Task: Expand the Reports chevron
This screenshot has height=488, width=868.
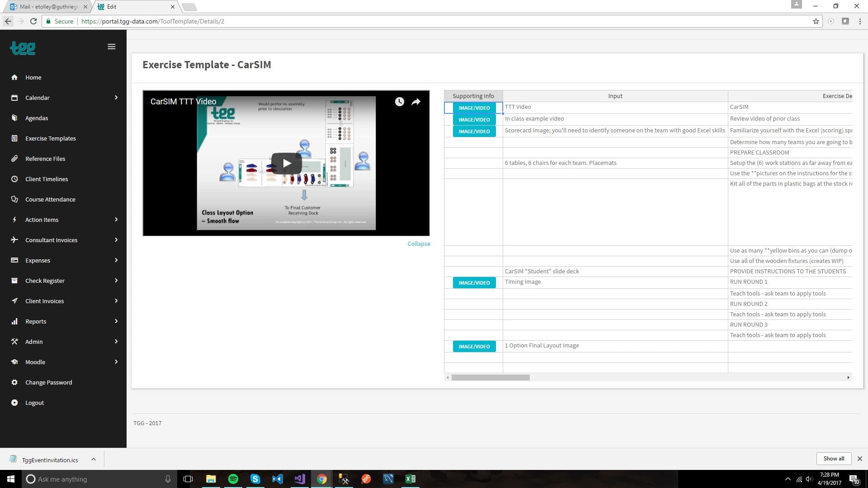Action: (x=116, y=321)
